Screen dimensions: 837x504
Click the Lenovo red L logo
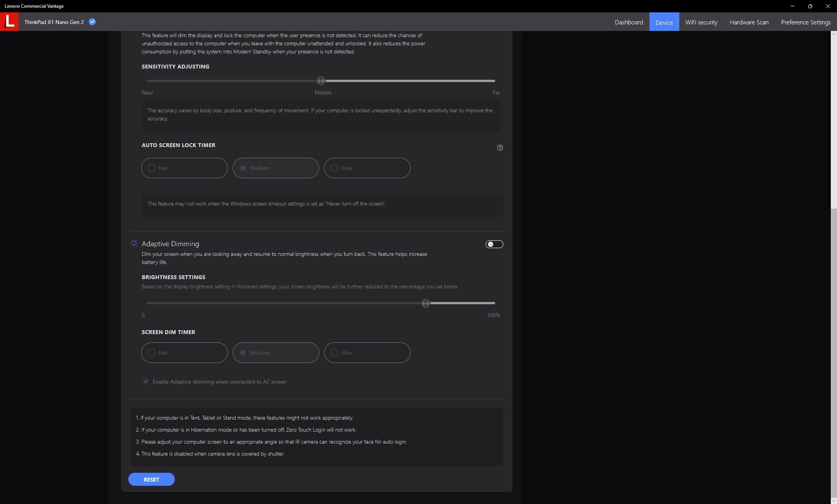(x=9, y=22)
